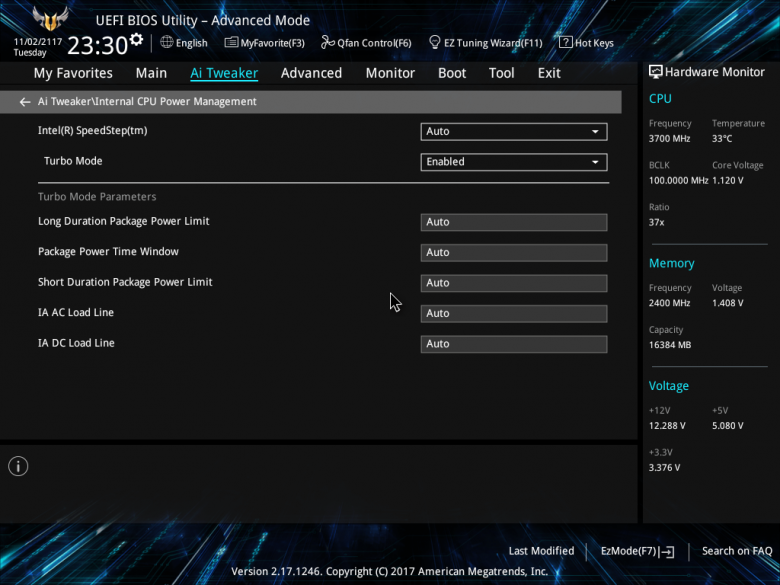
Task: Click the 2400 MHz memory frequency value
Action: point(669,303)
